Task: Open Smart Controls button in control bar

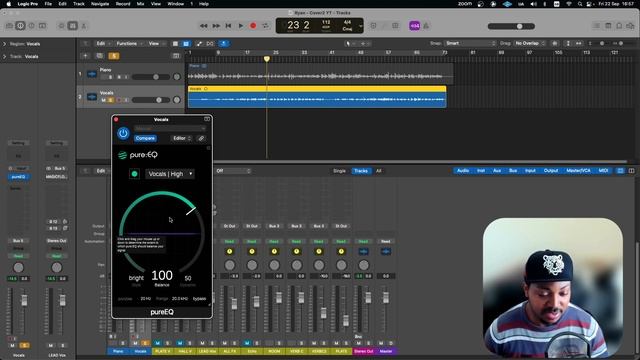Action: click(x=62, y=26)
